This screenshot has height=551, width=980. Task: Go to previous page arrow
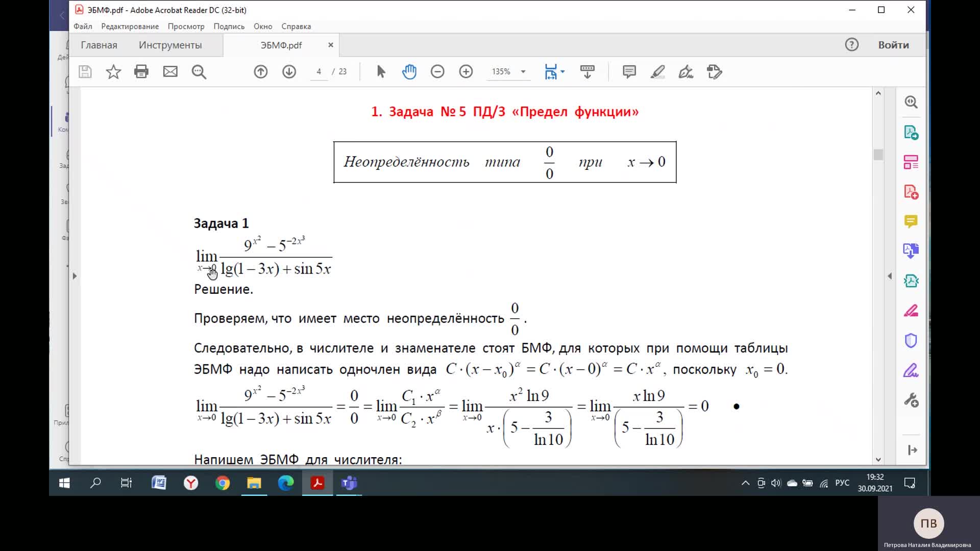point(261,72)
